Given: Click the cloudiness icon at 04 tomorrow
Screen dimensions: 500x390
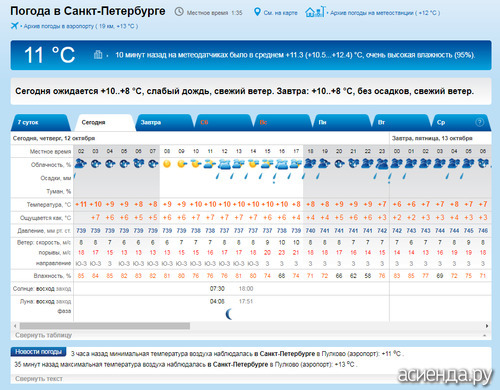Looking at the screenshot, I should [454, 164].
